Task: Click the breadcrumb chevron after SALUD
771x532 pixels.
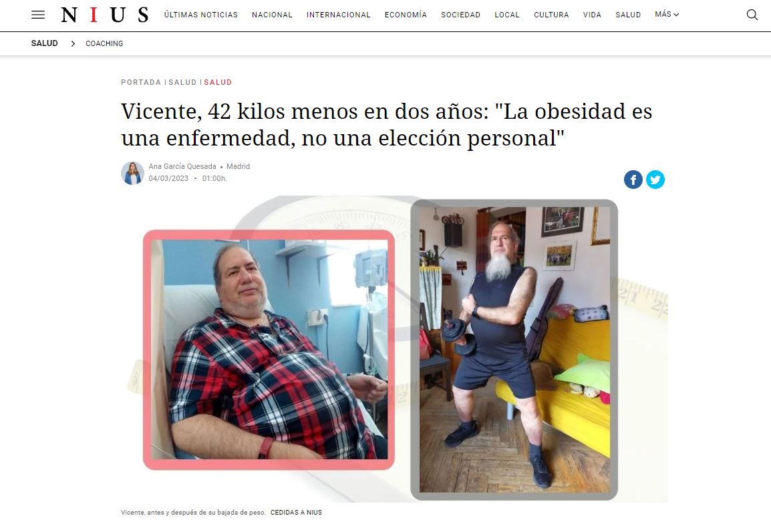Action: pos(73,43)
